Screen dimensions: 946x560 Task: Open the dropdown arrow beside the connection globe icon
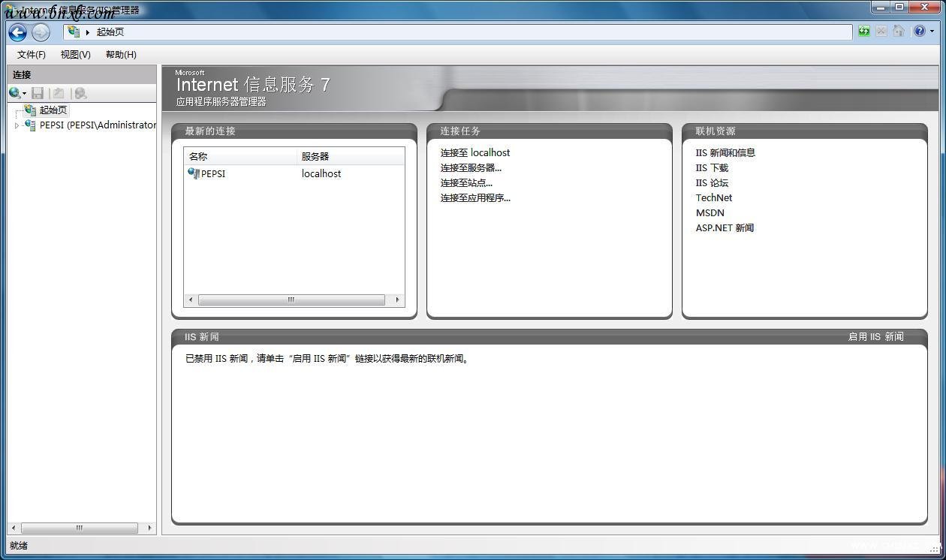[23, 93]
